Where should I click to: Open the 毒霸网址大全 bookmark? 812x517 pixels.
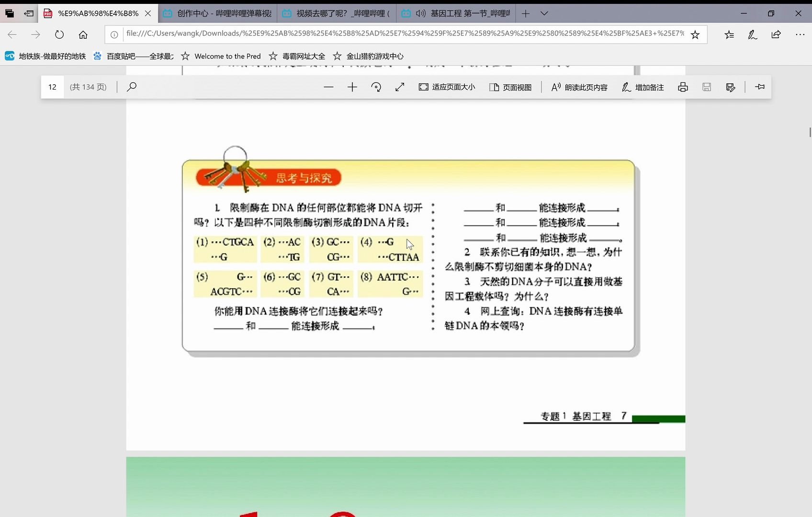pyautogui.click(x=297, y=56)
